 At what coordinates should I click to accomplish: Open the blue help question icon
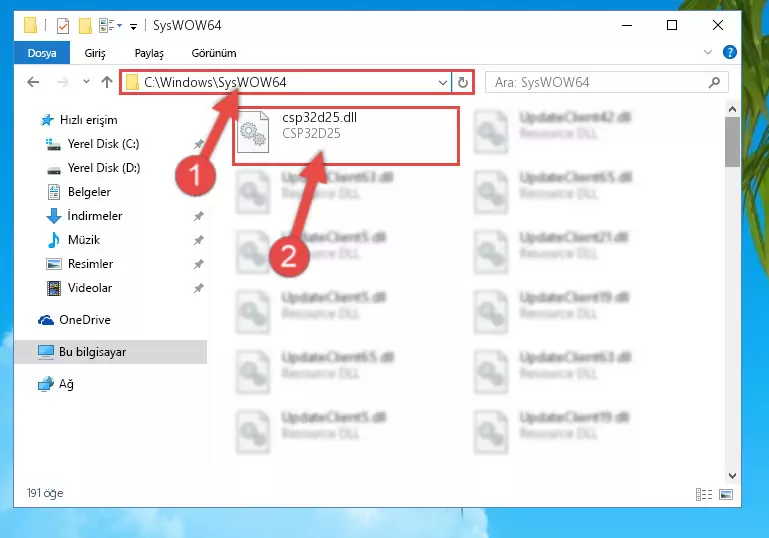coord(729,52)
